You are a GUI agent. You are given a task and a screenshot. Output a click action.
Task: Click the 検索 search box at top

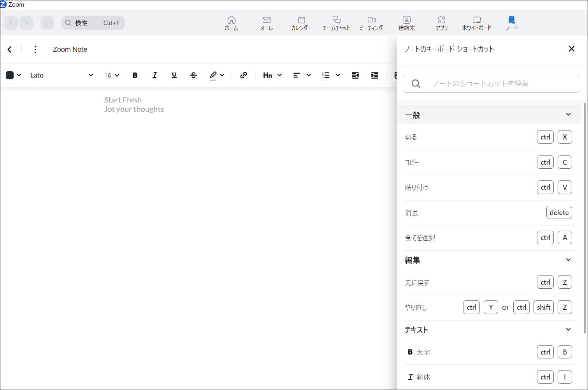(x=93, y=23)
